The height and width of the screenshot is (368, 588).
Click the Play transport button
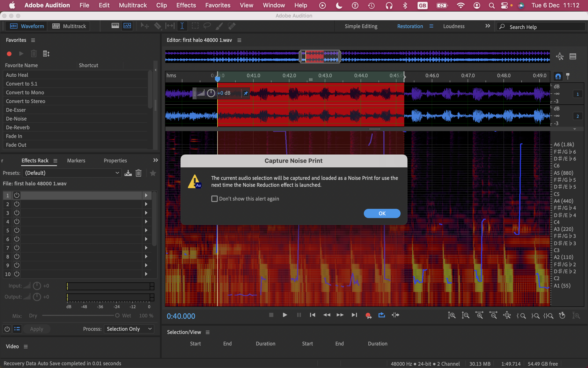click(285, 315)
